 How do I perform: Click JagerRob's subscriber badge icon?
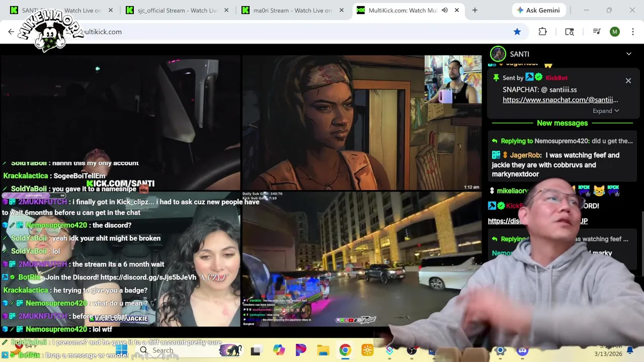496,155
